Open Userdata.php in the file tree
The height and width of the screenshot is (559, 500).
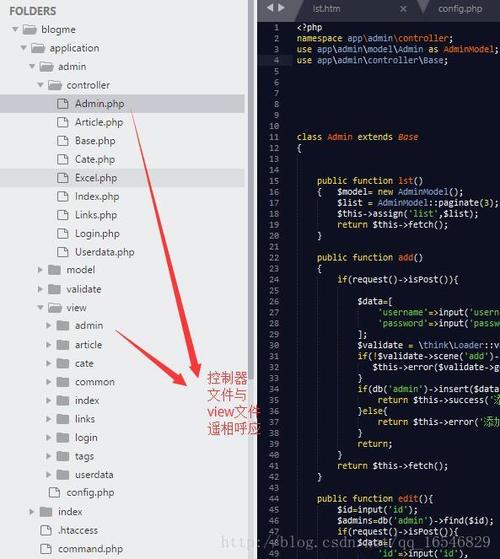click(x=104, y=252)
